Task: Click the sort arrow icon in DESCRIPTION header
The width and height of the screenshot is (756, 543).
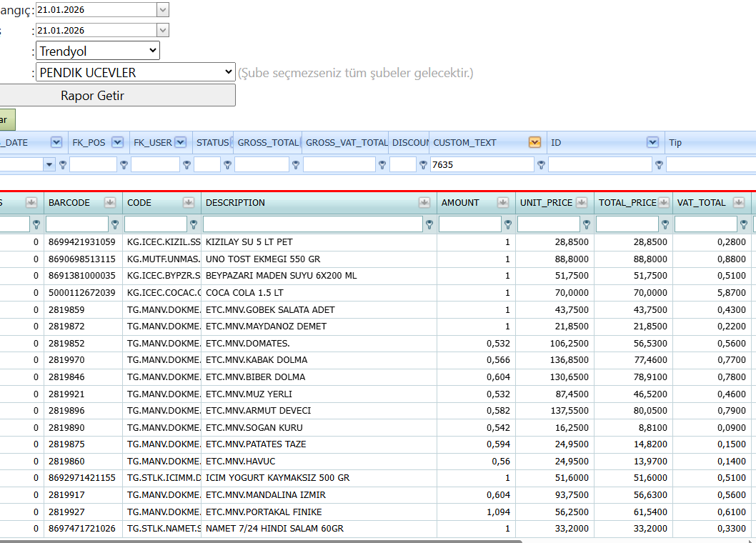Action: click(x=424, y=202)
